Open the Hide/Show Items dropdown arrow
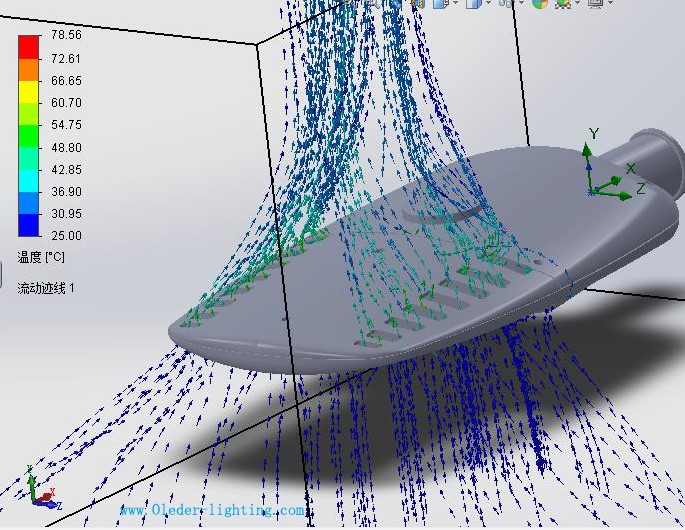Viewport: 685px width, 530px height. [521, 3]
